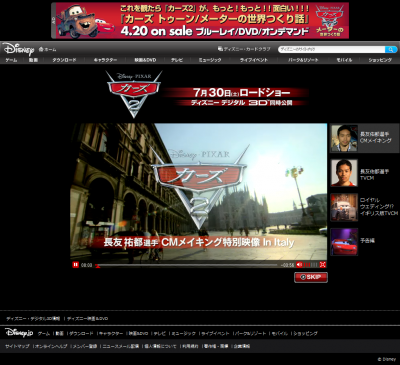Open the ミュージック navigation menu item

click(x=210, y=60)
